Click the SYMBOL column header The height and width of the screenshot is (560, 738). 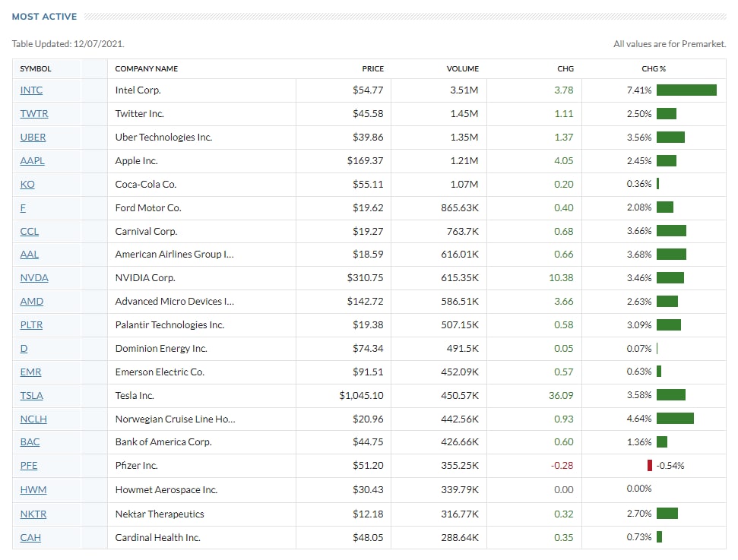tap(36, 69)
